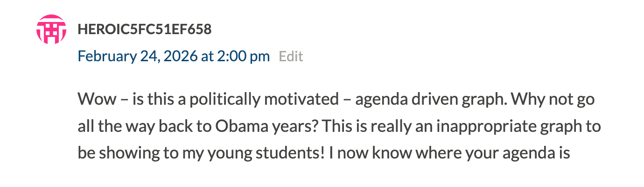Screen dimensions: 644x187
Task: Click the pink gate avatar icon
Action: [51, 29]
